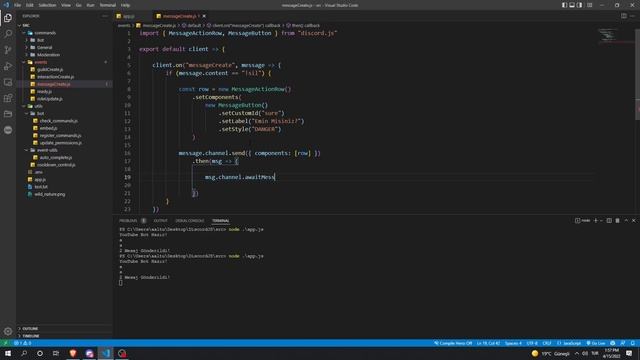Open the Help menu
Viewport: 640px width, 360px height.
point(125,5)
